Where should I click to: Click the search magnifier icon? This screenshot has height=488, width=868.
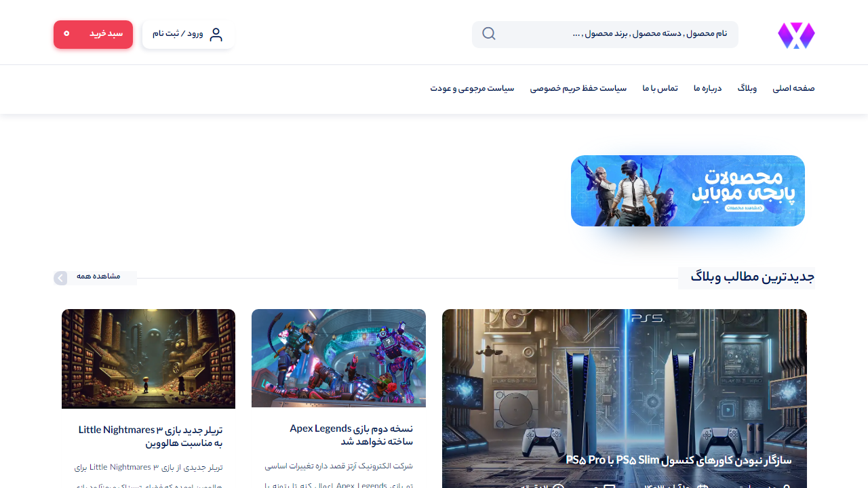(x=489, y=34)
